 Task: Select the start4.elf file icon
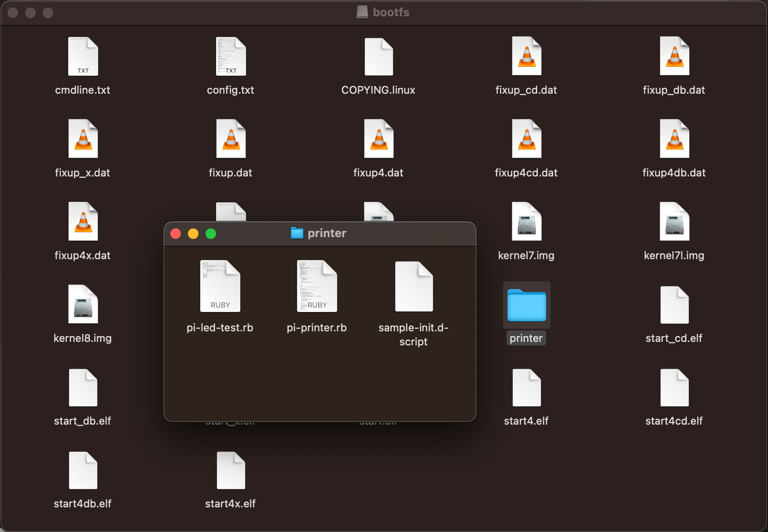click(526, 387)
